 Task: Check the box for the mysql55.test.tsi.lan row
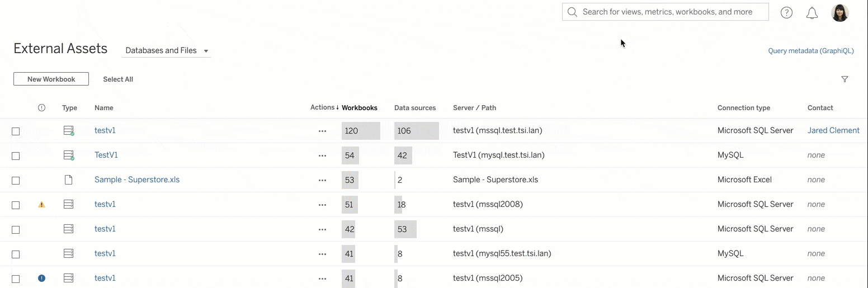coord(16,254)
